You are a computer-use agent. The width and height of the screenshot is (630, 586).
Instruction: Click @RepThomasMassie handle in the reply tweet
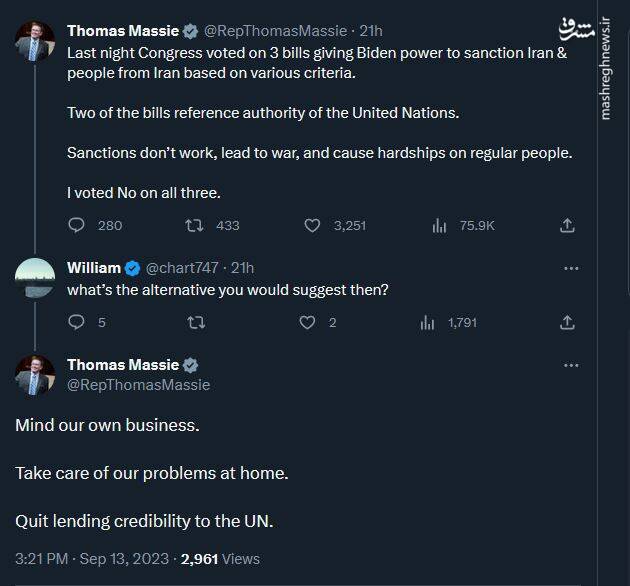[138, 384]
